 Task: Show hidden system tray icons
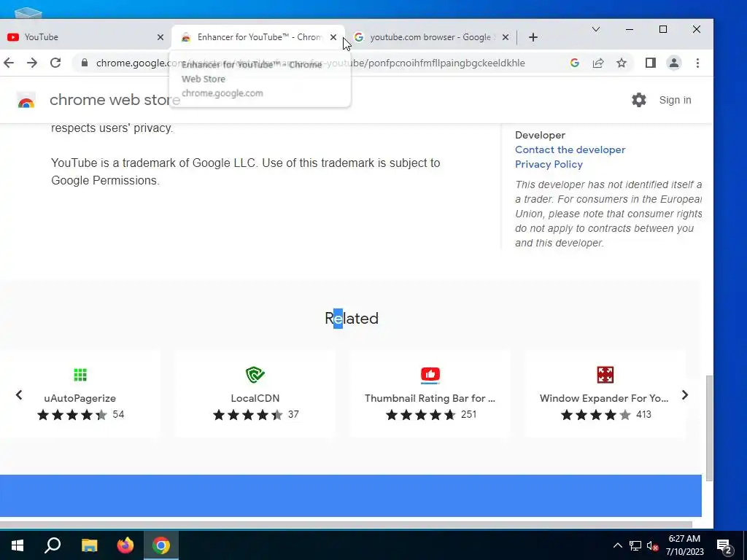coord(617,545)
